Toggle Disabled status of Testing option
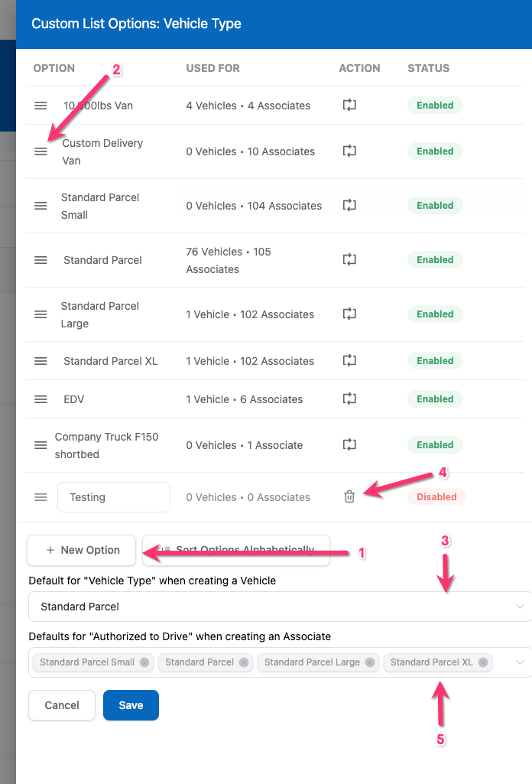The image size is (532, 784). tap(436, 497)
